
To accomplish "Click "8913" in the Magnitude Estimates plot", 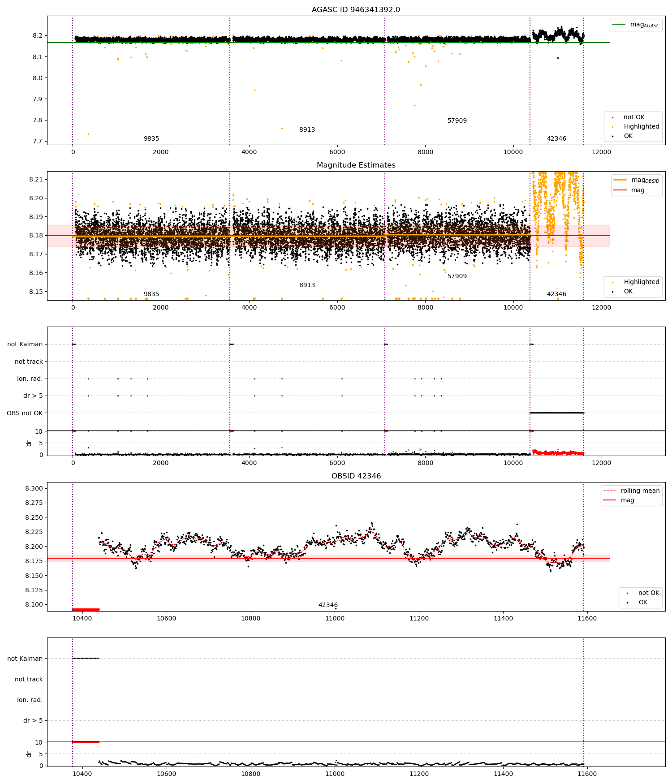I will click(x=307, y=285).
